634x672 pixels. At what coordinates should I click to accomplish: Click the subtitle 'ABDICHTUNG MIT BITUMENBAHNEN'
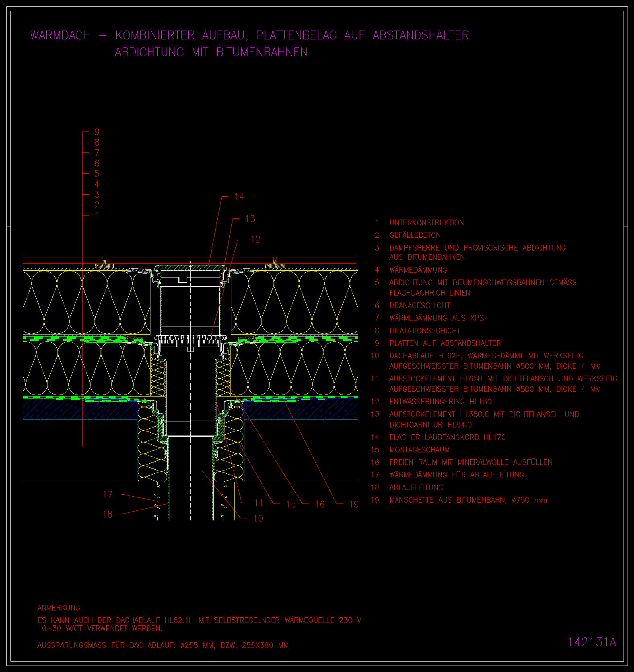click(211, 52)
